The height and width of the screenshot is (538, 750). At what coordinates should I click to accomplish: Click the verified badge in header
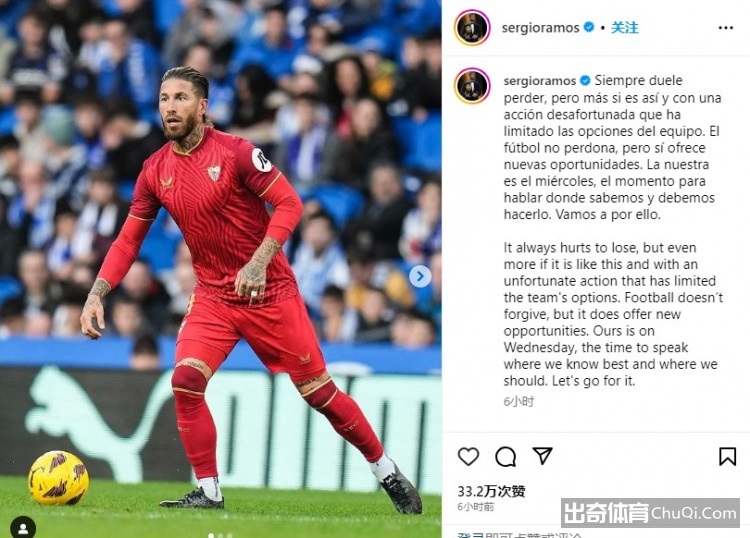coord(589,27)
